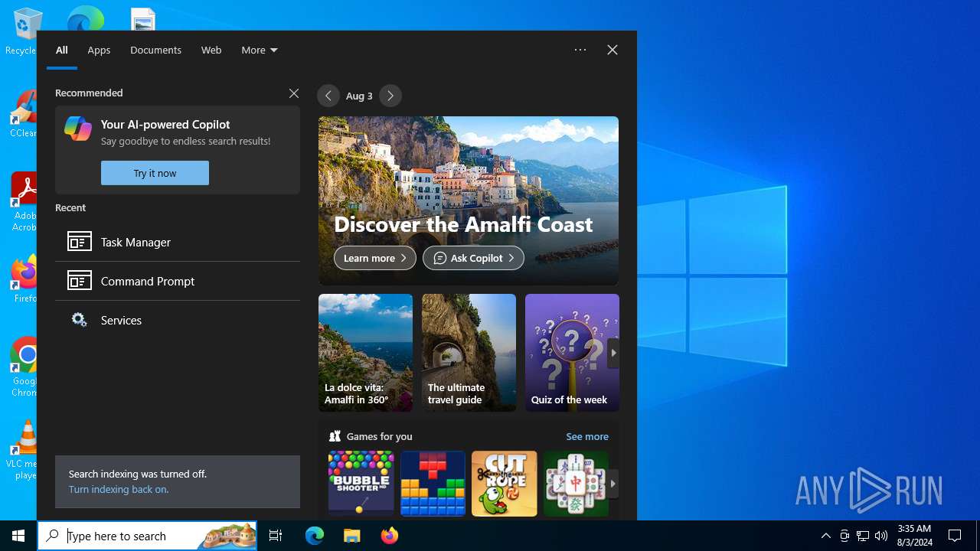Open Quiz of the week card
The width and height of the screenshot is (980, 551).
572,353
